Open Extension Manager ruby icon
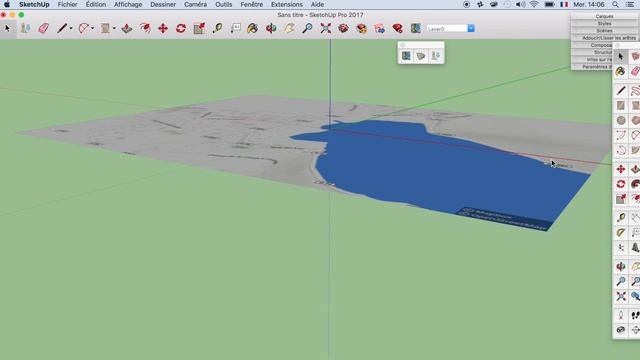The height and width of the screenshot is (360, 640). point(398,28)
